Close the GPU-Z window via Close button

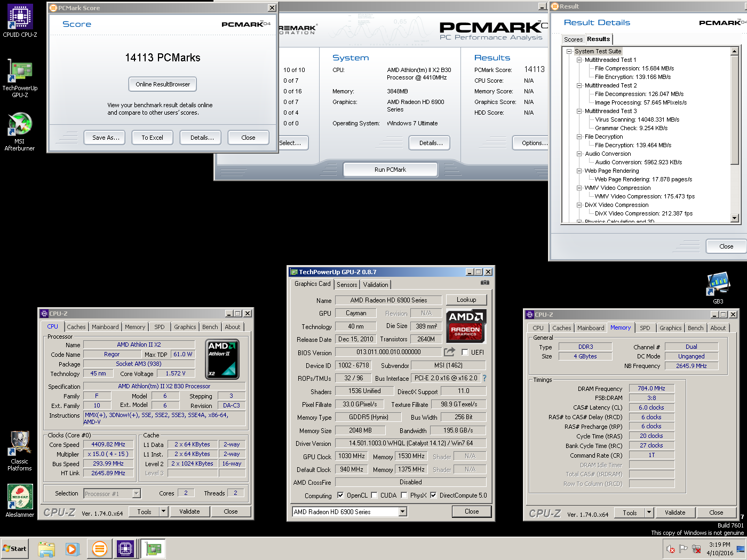[x=472, y=511]
